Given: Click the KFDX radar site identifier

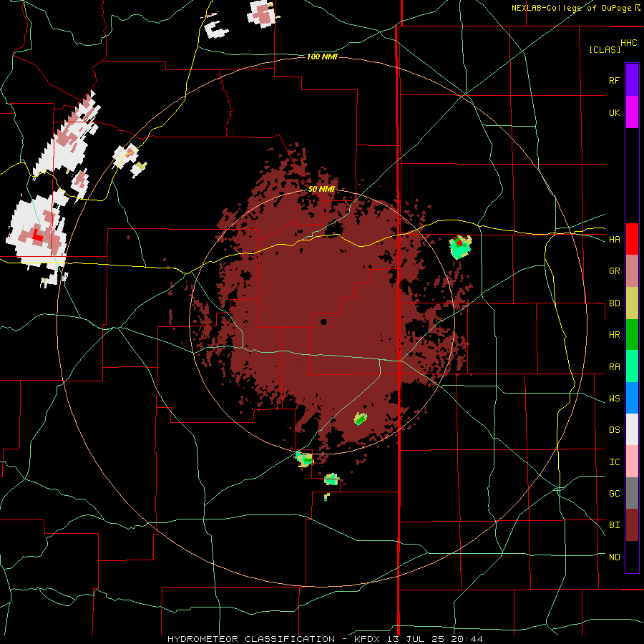Looking at the screenshot, I should pyautogui.click(x=368, y=639).
